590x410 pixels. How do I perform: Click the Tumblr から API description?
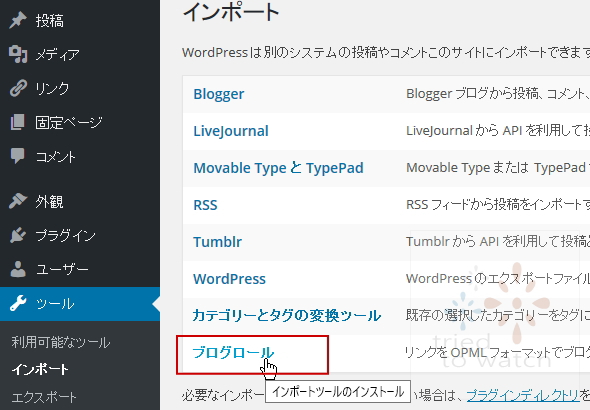coord(498,241)
